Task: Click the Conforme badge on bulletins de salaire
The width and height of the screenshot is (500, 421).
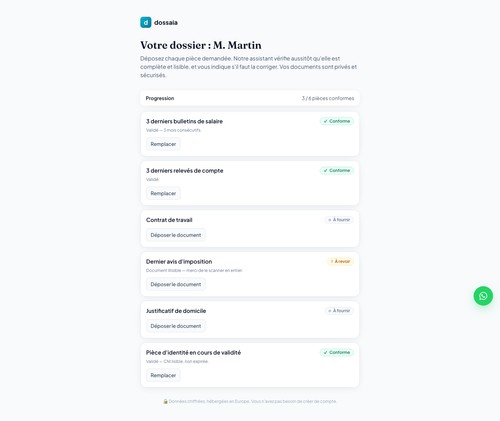Action: click(337, 121)
